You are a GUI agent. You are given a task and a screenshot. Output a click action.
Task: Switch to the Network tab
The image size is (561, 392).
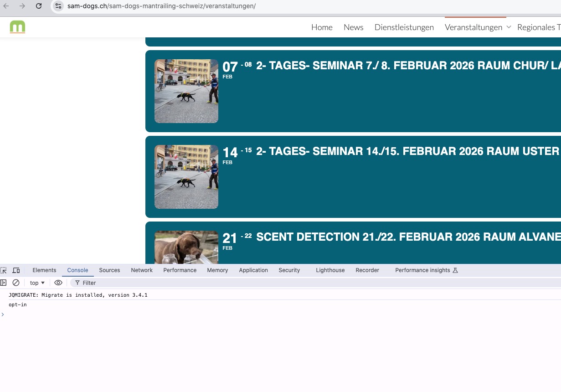[x=142, y=270]
